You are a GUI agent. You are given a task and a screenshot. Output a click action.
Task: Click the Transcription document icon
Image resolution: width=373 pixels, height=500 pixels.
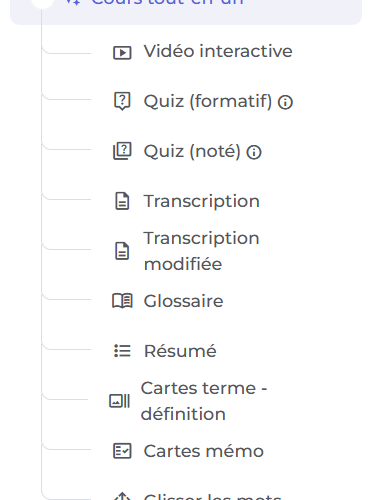click(x=122, y=201)
